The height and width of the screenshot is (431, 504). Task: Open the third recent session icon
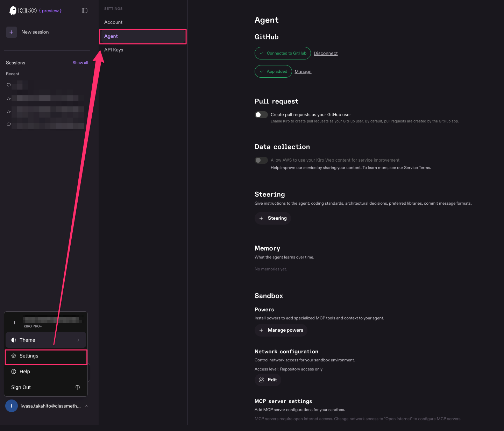(9, 111)
